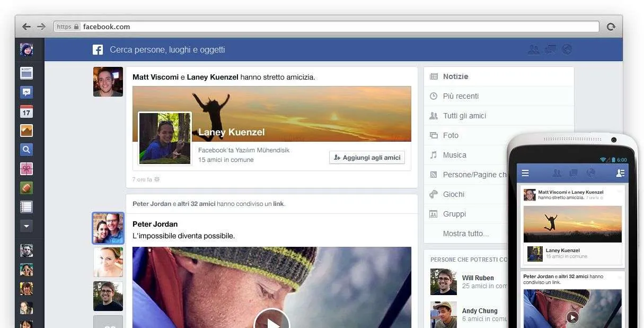Select the 'Più recenti' feed filter
This screenshot has height=328, width=644.
coord(499,96)
